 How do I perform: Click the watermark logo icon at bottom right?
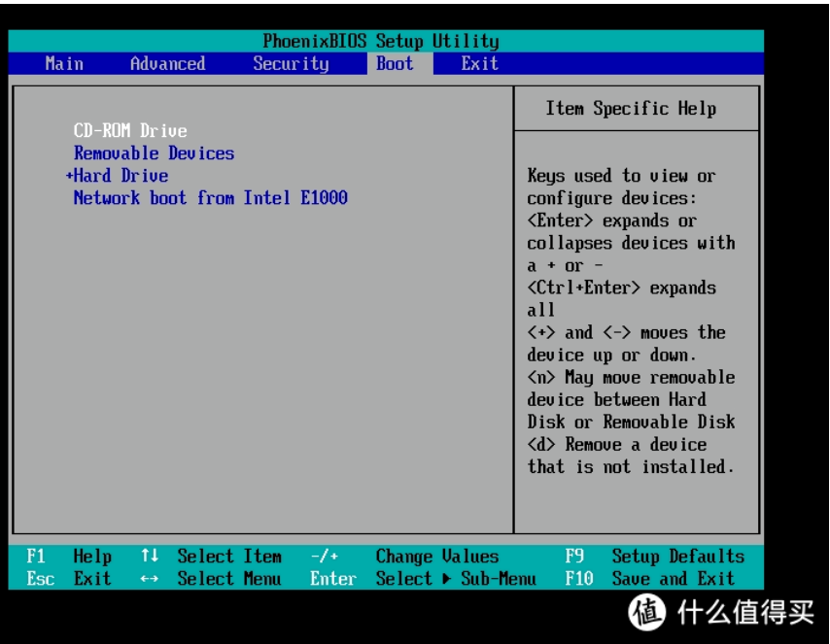646,611
